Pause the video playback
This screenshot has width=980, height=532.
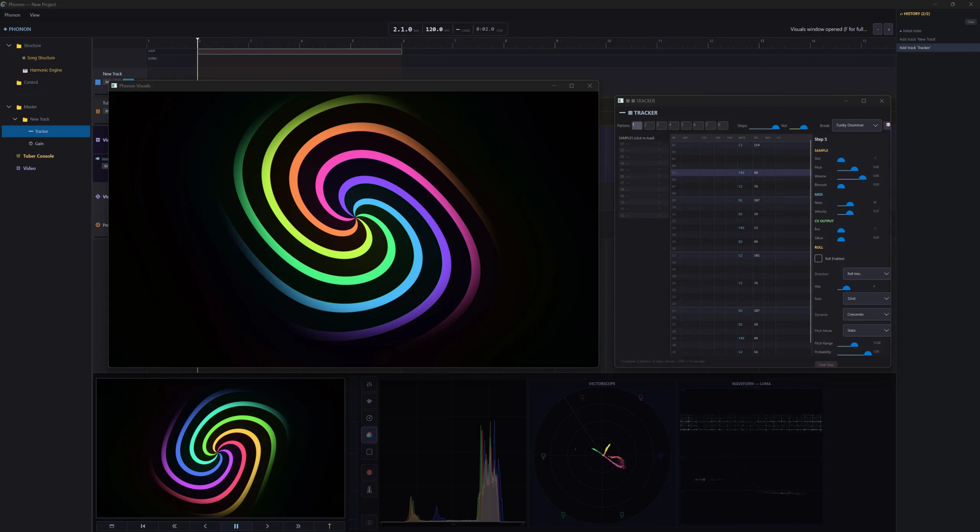[x=236, y=526]
